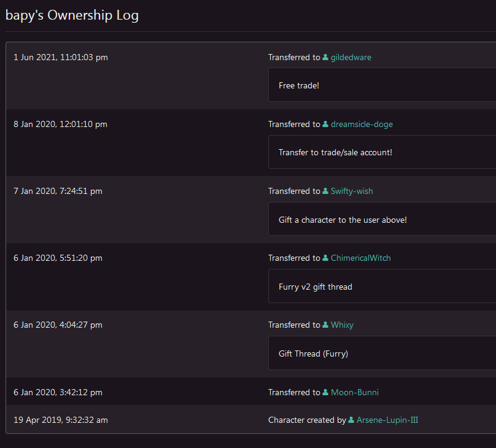Click the "Gift Thread (Furry)" comment box

click(x=382, y=353)
